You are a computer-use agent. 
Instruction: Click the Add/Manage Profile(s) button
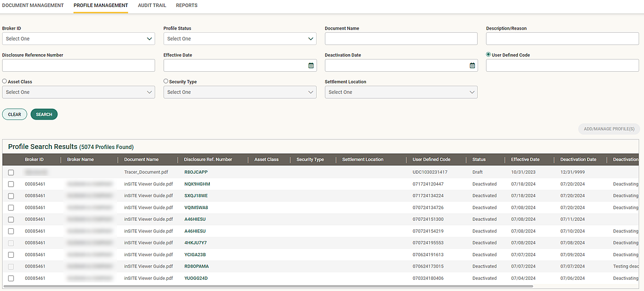tap(609, 129)
